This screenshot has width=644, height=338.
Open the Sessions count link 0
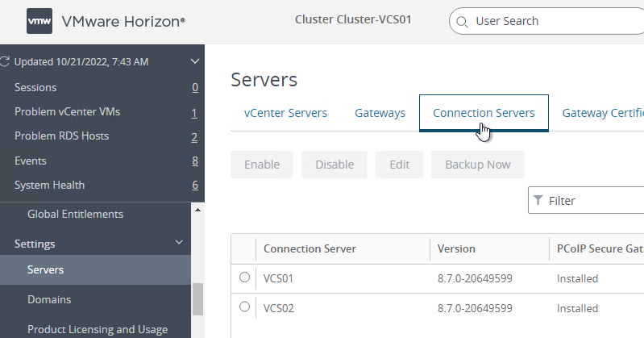(x=195, y=88)
